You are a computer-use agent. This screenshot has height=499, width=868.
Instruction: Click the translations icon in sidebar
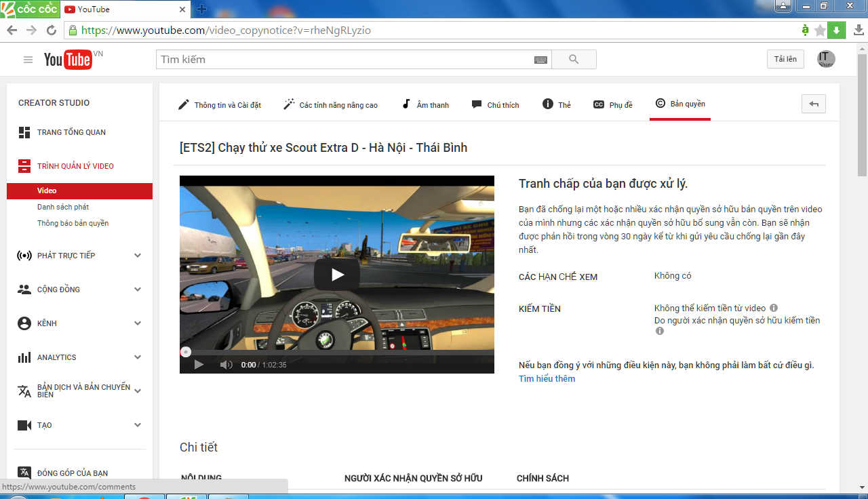(24, 391)
